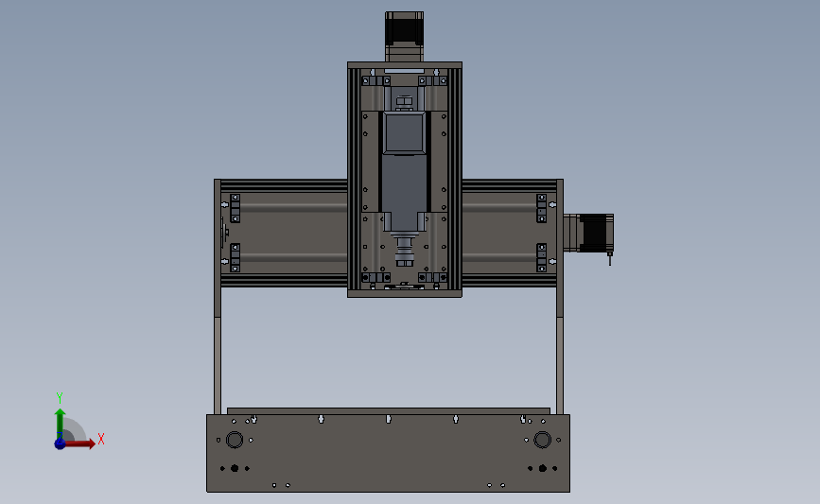Image resolution: width=820 pixels, height=504 pixels.
Task: Select the large round hole on the base plate's right
Action: [x=542, y=440]
